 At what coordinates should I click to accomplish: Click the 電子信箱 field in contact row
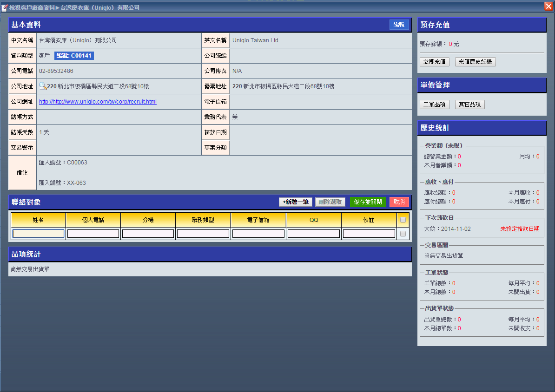tap(258, 234)
